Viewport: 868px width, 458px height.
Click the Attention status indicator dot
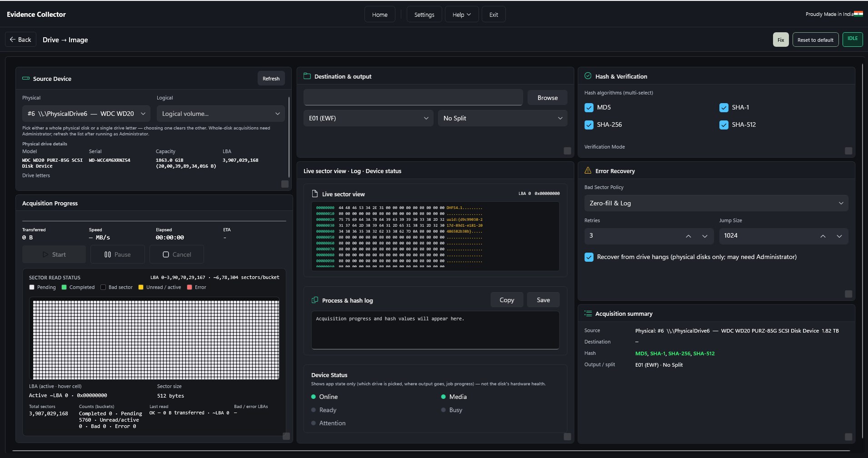pyautogui.click(x=313, y=423)
